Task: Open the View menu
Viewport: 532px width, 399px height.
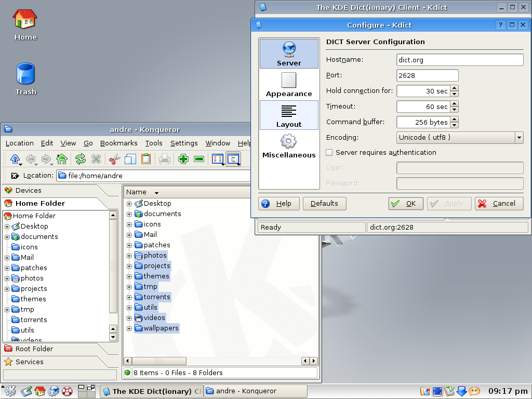Action: tap(68, 143)
